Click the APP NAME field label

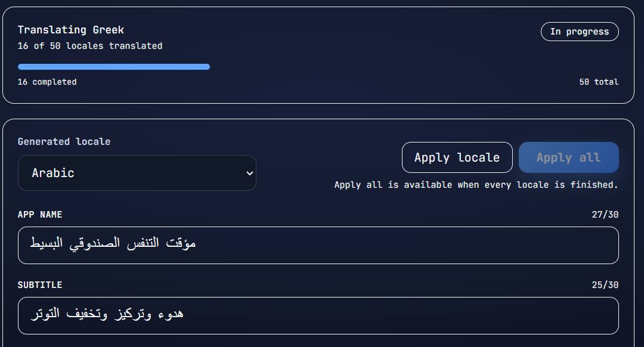40,214
